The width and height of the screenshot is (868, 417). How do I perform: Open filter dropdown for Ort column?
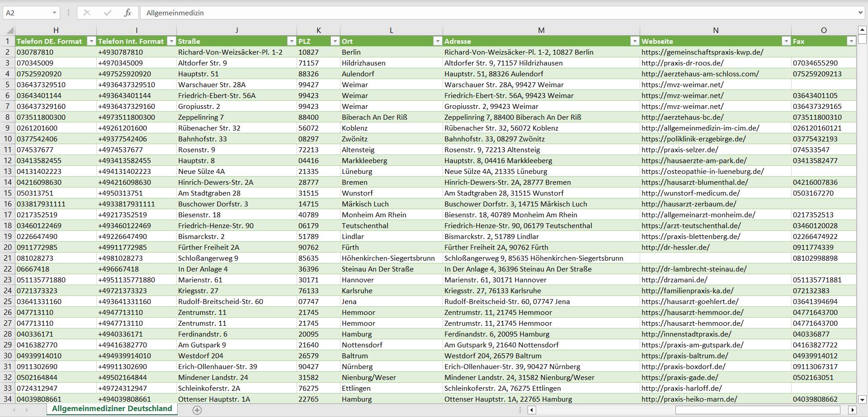coord(437,41)
